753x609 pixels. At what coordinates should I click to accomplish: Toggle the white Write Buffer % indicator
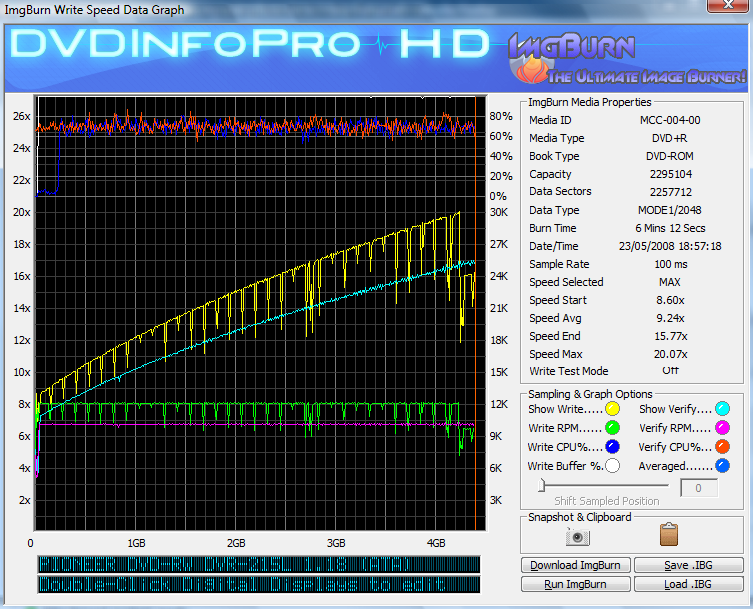click(x=612, y=465)
